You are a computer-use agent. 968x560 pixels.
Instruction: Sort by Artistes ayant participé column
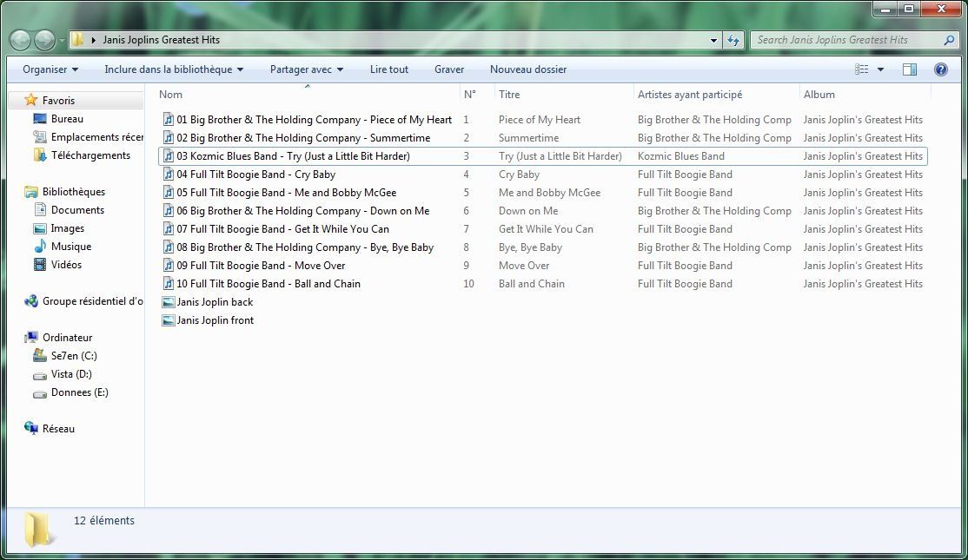[716, 95]
